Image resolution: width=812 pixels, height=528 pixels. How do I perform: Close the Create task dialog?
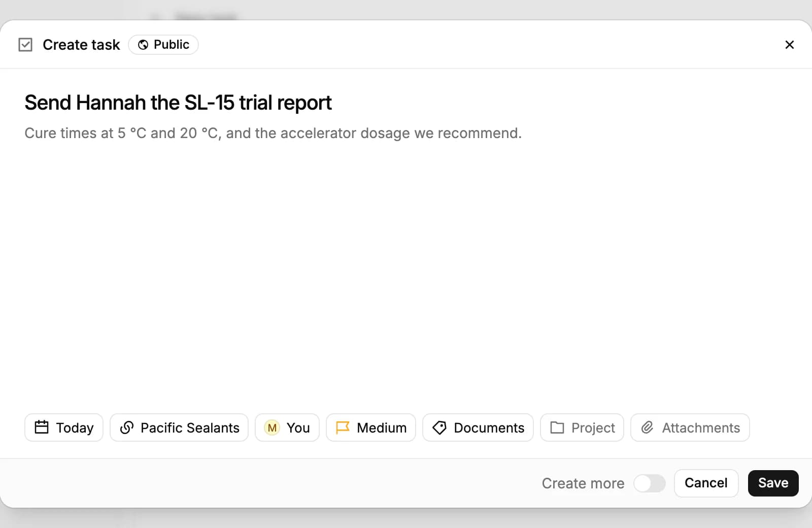[789, 45]
